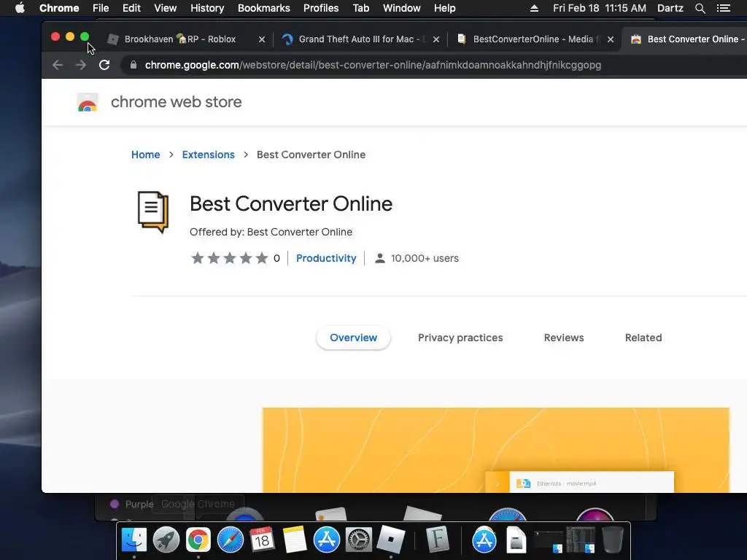Click the Best Converter Online extension icon
Viewport: 747px width, 560px height.
(x=153, y=212)
